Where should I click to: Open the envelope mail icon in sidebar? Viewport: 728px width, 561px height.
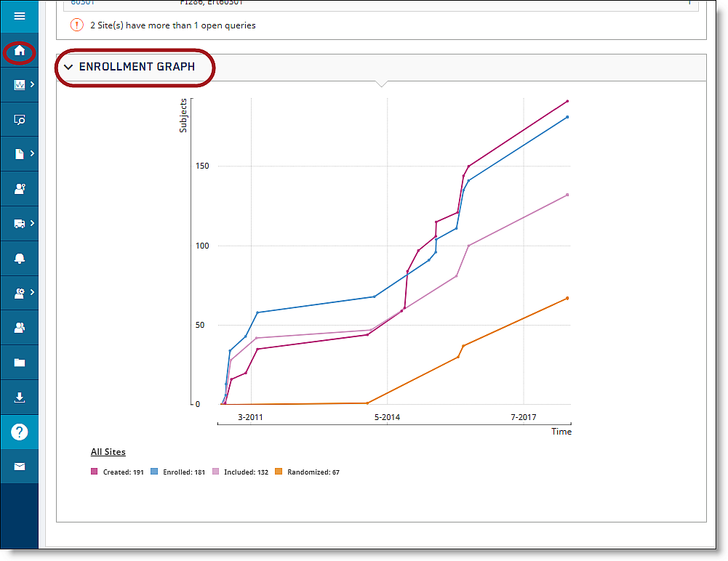click(20, 467)
